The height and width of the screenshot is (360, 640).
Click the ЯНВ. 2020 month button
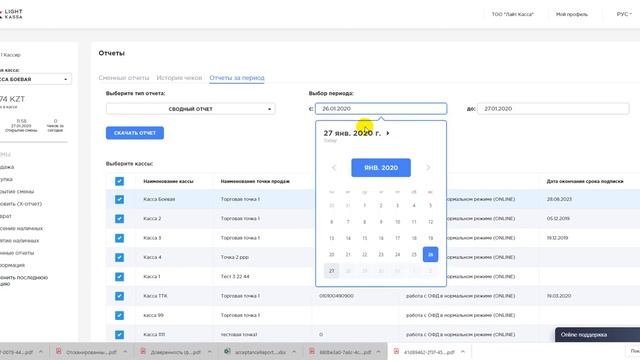(381, 168)
